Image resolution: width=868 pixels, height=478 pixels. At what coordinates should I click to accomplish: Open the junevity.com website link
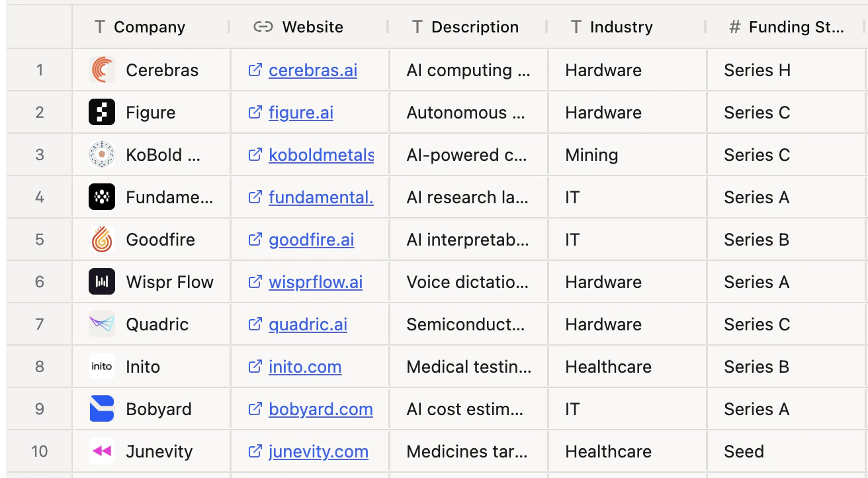(318, 451)
